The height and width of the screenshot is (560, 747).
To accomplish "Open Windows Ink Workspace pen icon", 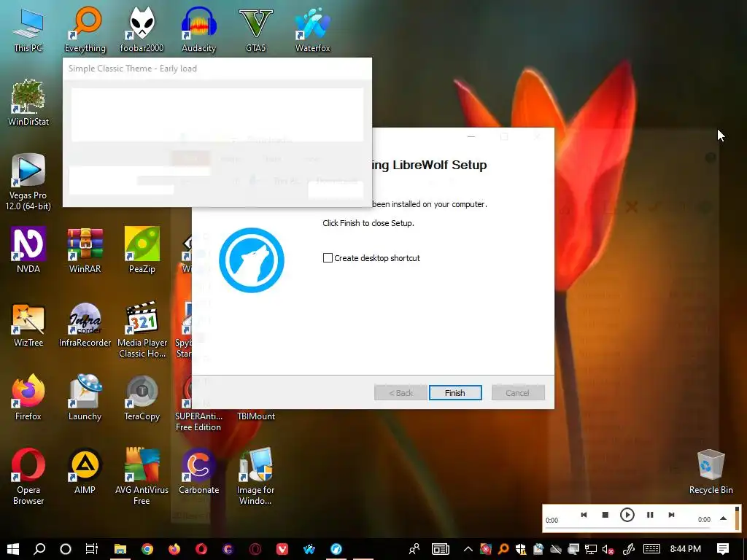I will pyautogui.click(x=629, y=549).
